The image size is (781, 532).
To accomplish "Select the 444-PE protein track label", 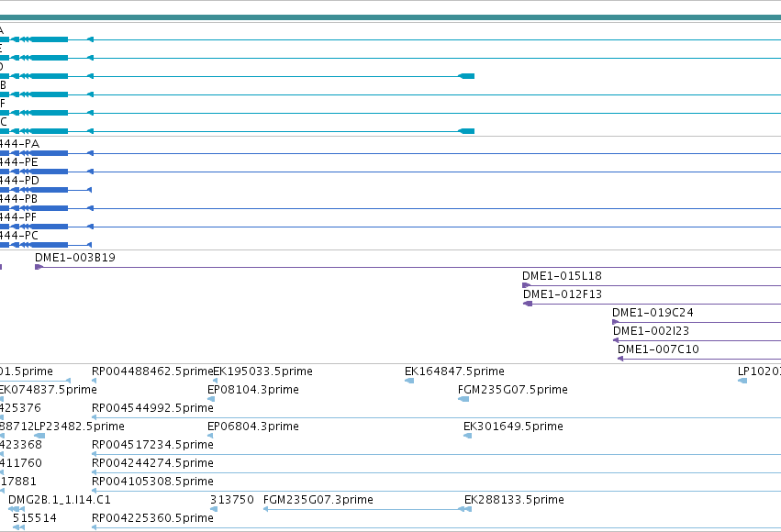I will coord(19,162).
